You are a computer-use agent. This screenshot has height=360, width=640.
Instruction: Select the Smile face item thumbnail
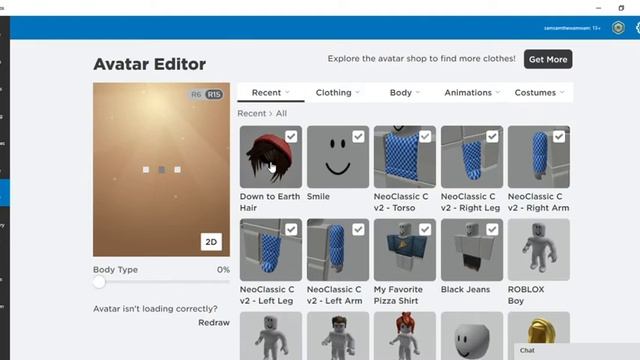point(338,157)
